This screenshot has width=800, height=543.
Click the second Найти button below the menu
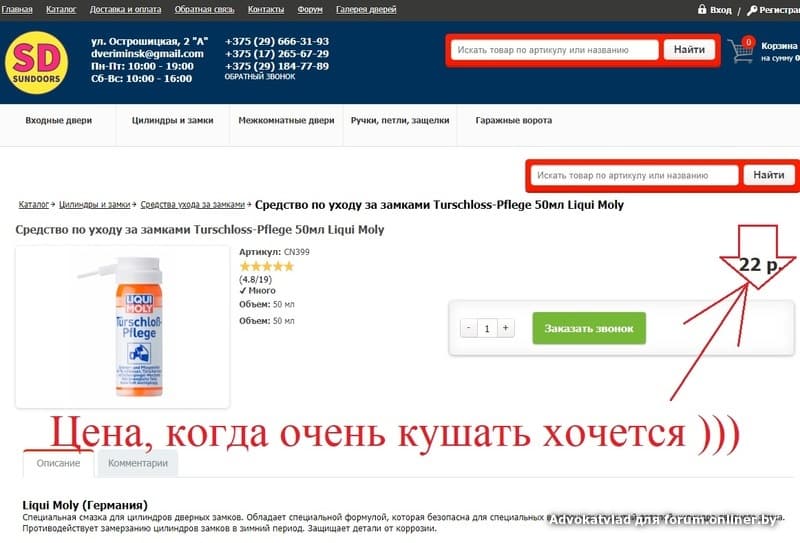pos(768,175)
